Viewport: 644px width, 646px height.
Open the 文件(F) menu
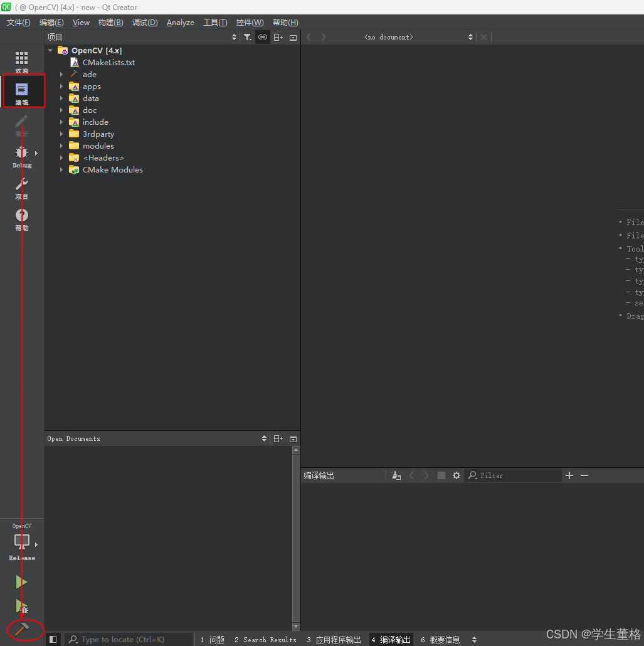coord(19,22)
